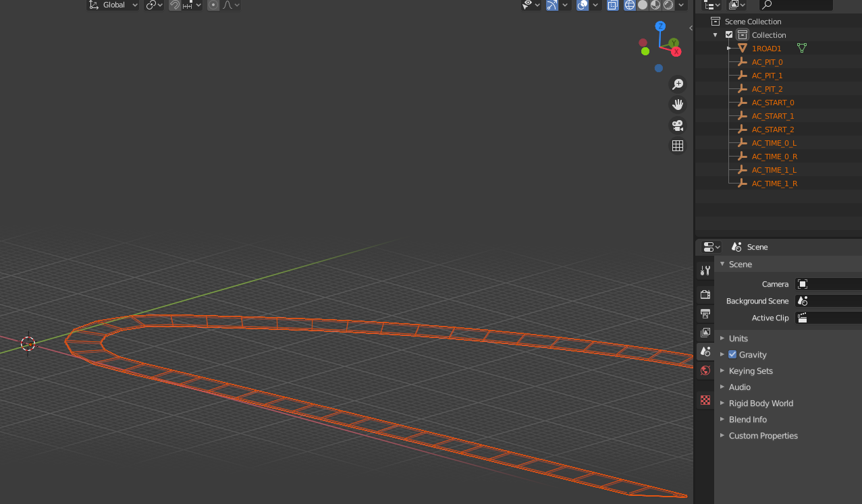862x504 pixels.
Task: Select AC_START_2 empty
Action: point(773,130)
